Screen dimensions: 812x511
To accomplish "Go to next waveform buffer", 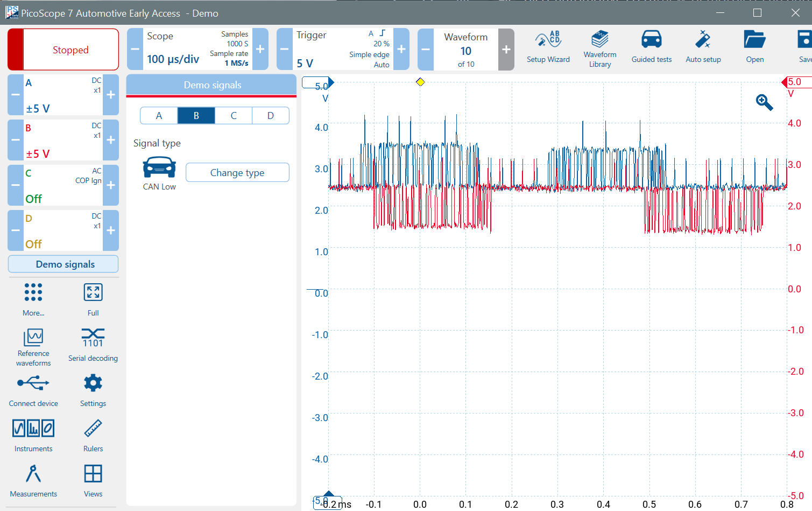I will [x=506, y=50].
